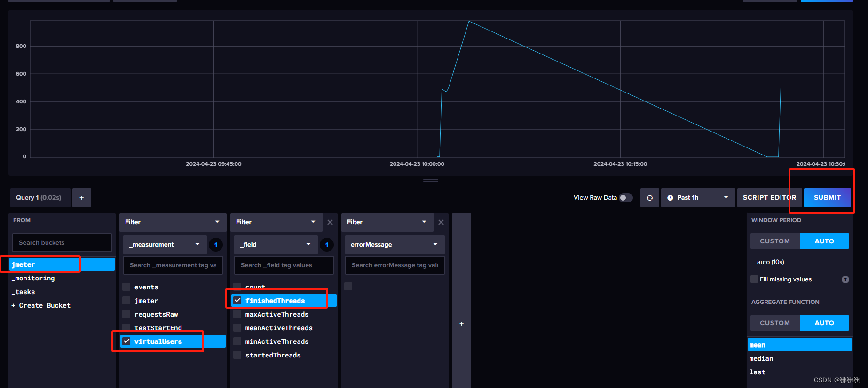Set window period to Custom

775,241
